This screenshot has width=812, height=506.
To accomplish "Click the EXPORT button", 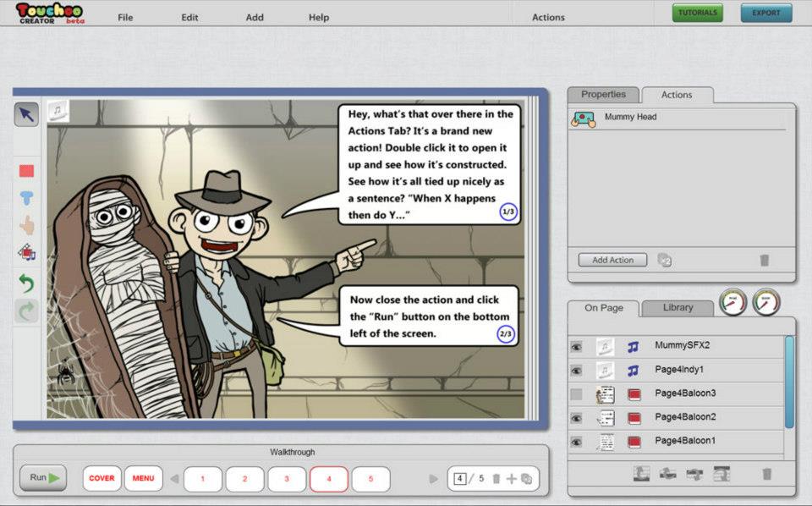I will [x=766, y=13].
